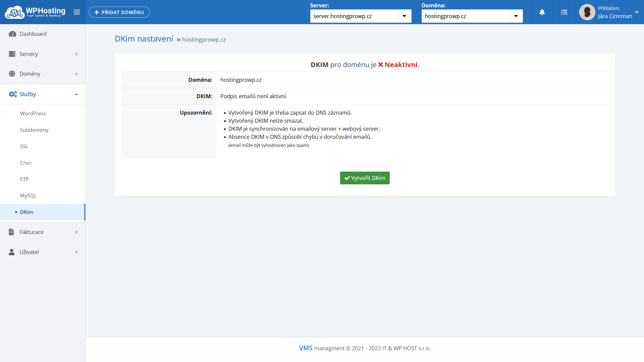
Task: Click the Uživatel person icon
Action: coord(12,252)
